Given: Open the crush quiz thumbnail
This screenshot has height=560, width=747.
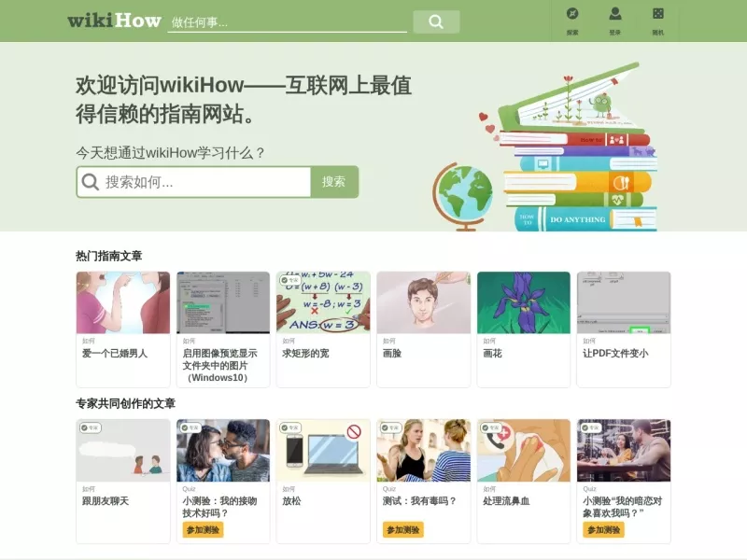Looking at the screenshot, I should [624, 451].
